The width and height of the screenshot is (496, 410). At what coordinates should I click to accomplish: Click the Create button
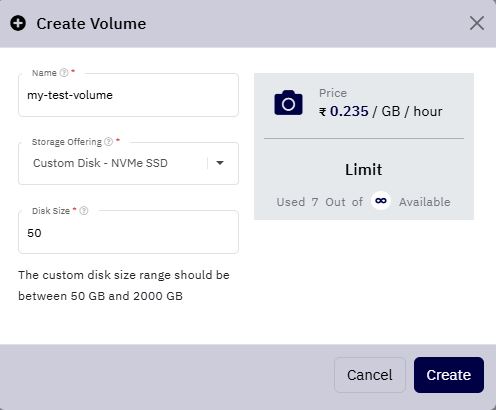(449, 375)
